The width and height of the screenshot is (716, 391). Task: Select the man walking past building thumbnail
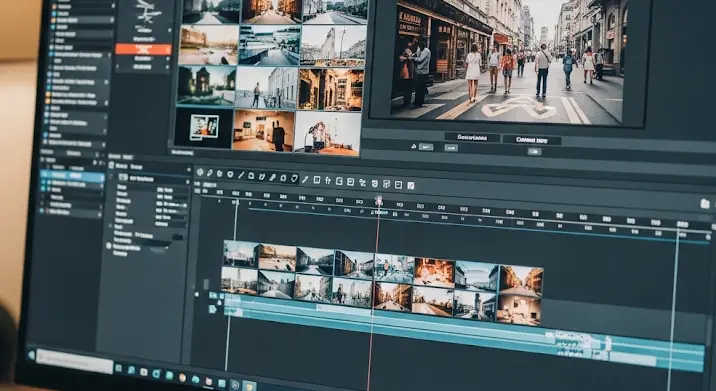(267, 88)
